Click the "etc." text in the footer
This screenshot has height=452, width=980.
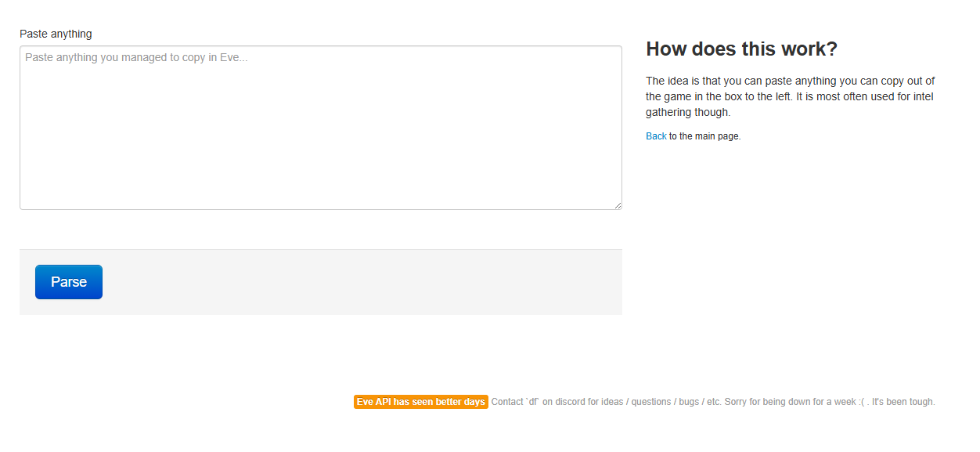(713, 402)
